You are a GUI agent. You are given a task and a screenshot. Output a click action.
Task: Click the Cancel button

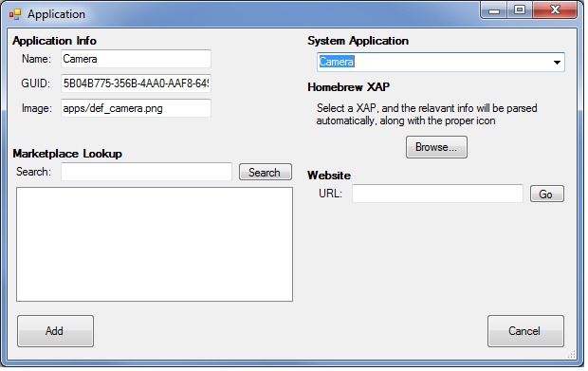click(x=525, y=331)
